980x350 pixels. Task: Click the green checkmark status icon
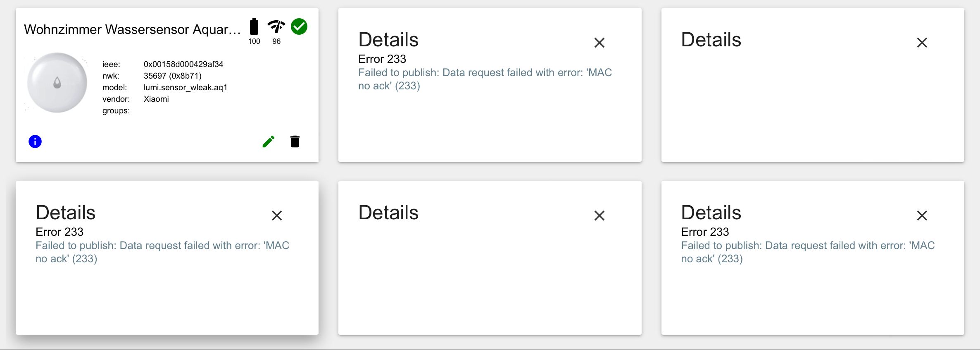pos(299,27)
